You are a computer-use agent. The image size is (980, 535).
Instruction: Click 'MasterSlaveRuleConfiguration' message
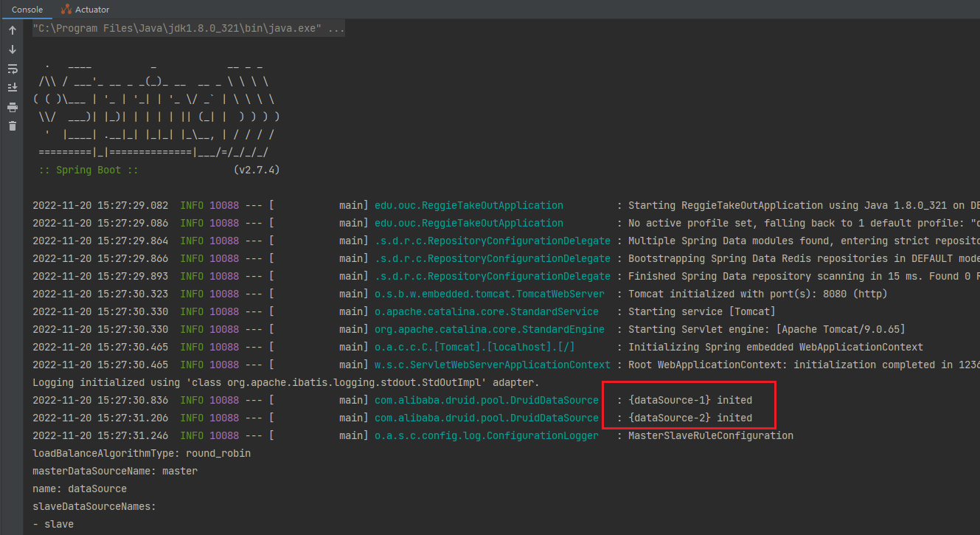(x=711, y=435)
